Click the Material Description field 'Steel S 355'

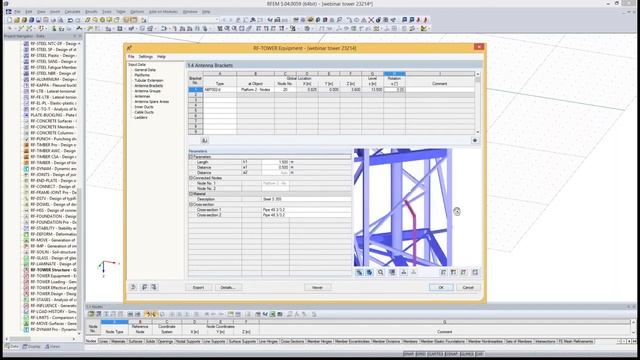point(307,199)
